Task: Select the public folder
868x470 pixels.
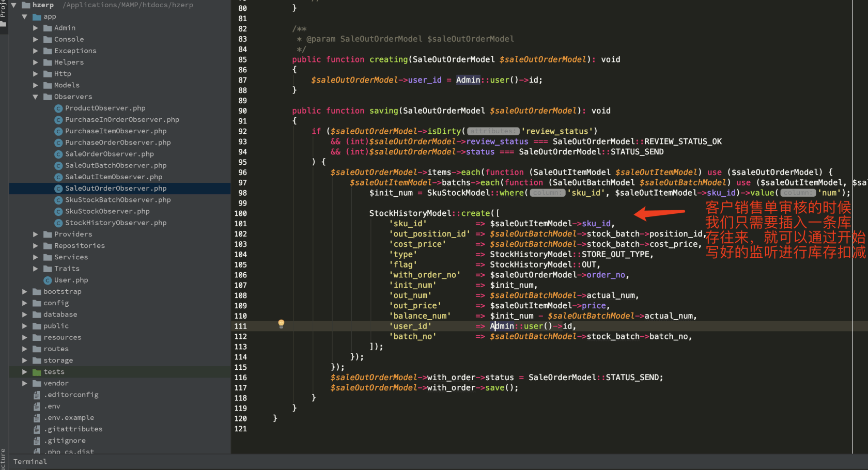Action: click(x=56, y=326)
